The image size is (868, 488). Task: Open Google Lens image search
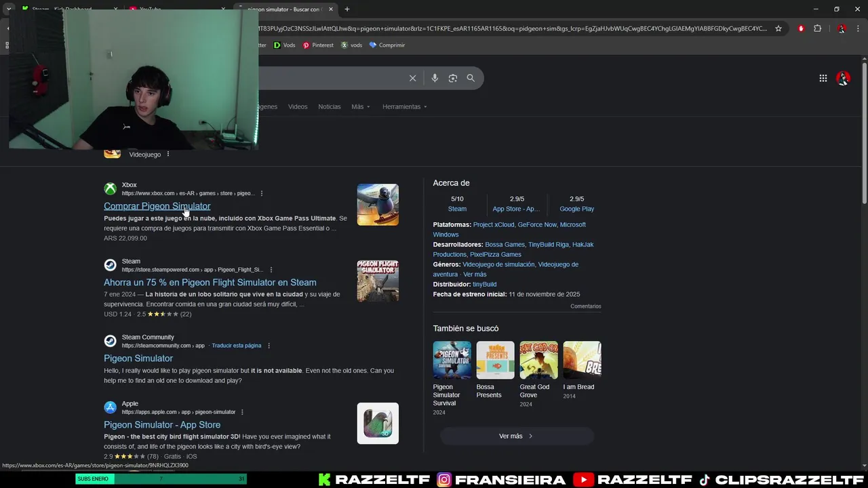[x=453, y=78]
